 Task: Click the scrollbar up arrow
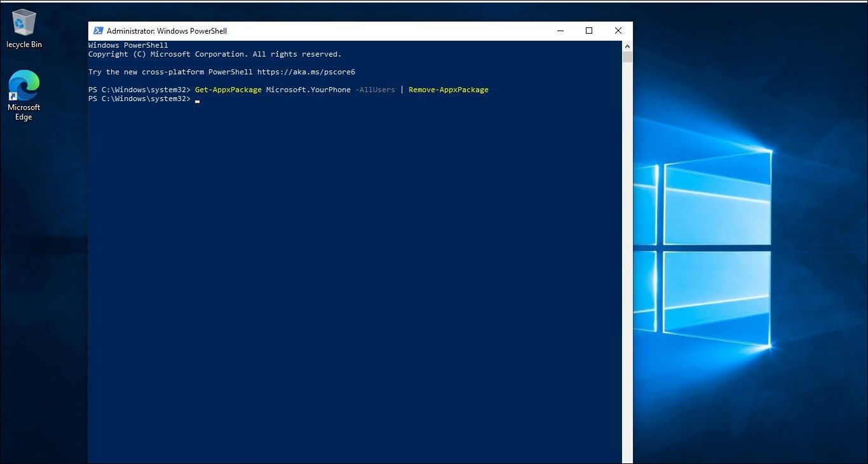point(627,45)
